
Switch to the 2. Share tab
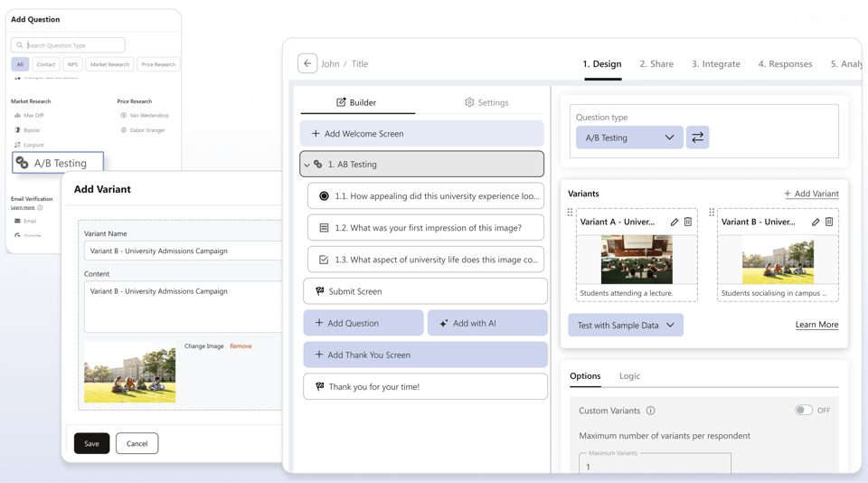point(656,64)
